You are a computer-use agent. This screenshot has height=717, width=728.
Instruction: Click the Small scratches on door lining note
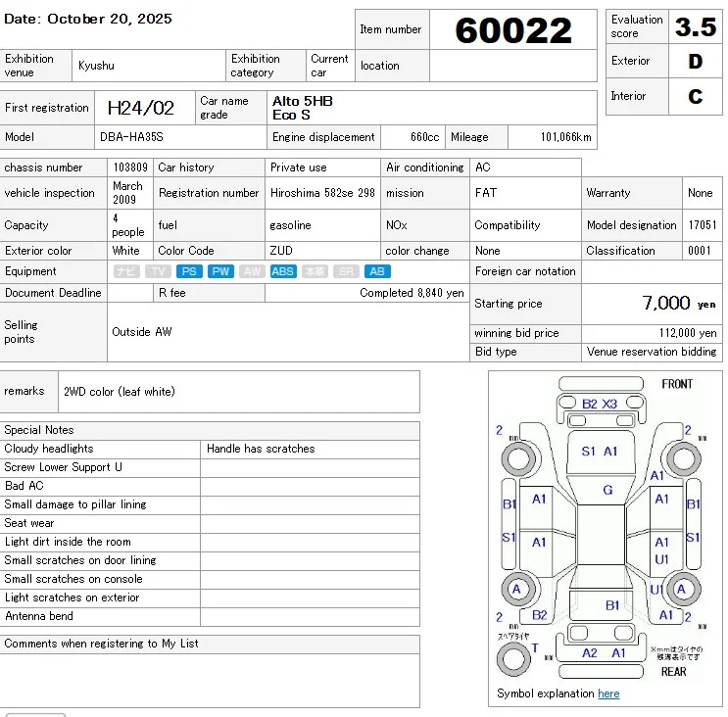(x=80, y=560)
